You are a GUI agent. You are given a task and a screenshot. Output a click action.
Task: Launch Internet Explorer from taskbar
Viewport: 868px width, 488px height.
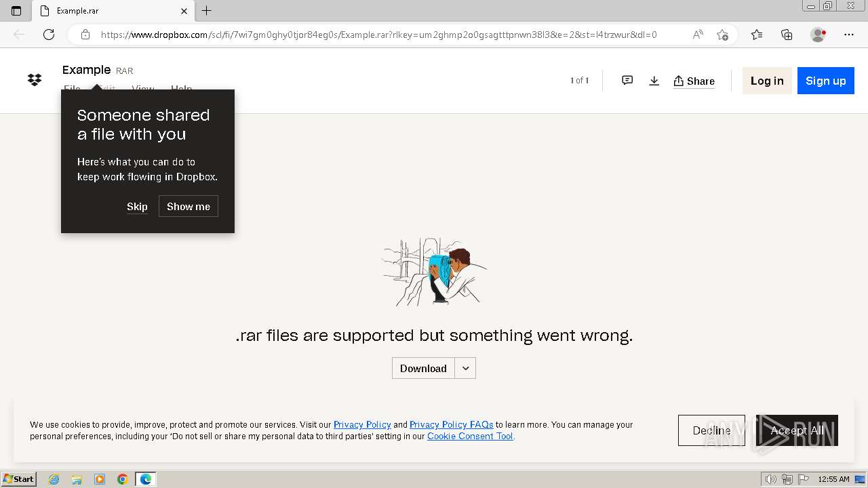54,479
